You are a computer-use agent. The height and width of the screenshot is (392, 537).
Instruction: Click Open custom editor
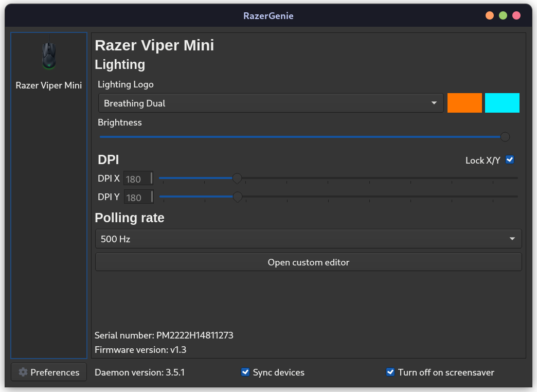click(x=308, y=262)
